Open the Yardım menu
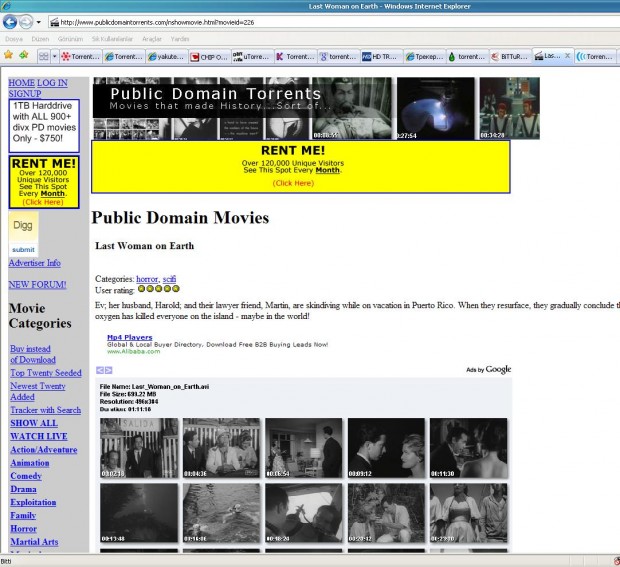 click(x=180, y=39)
